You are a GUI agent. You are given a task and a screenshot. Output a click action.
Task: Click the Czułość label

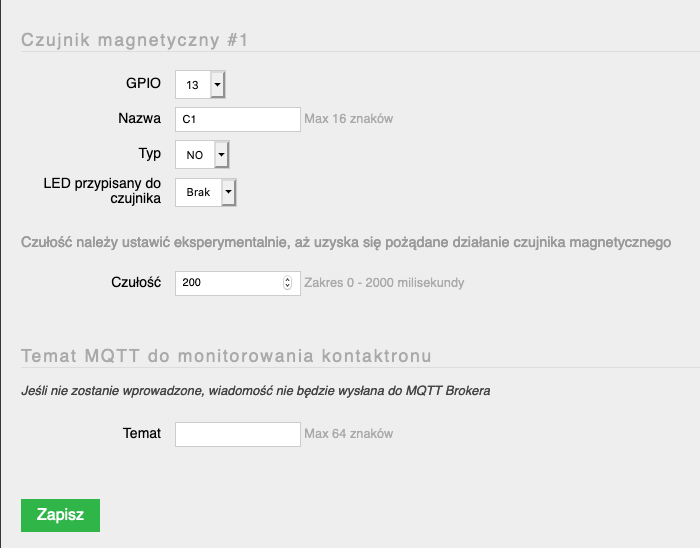coord(136,282)
